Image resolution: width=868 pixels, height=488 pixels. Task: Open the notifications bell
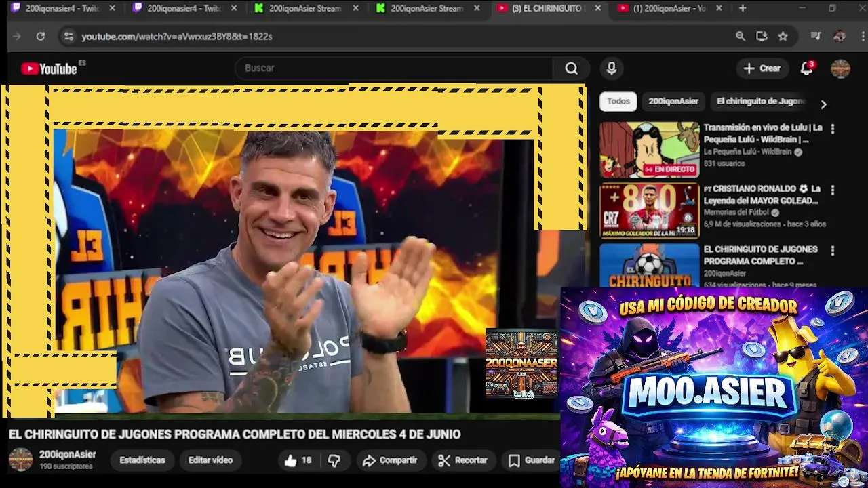[806, 68]
